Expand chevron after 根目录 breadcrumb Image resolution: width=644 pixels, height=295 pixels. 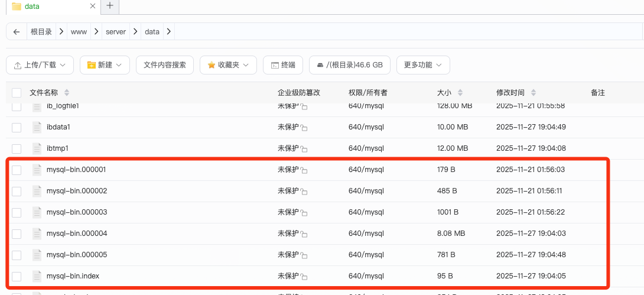coord(61,32)
